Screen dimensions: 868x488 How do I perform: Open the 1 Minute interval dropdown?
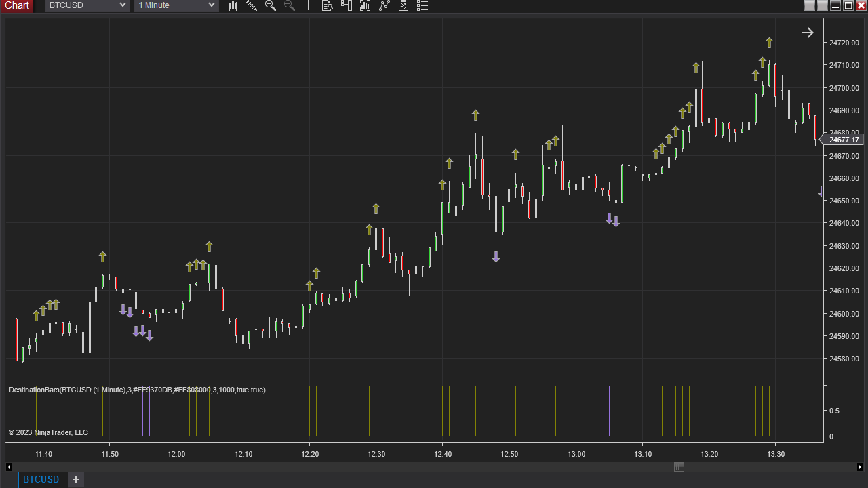[176, 5]
